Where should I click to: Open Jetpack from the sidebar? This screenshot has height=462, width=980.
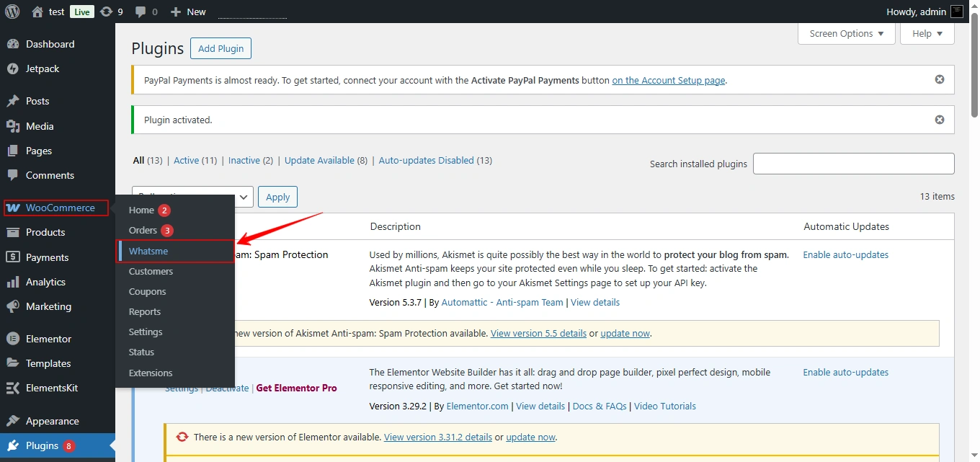coord(43,69)
